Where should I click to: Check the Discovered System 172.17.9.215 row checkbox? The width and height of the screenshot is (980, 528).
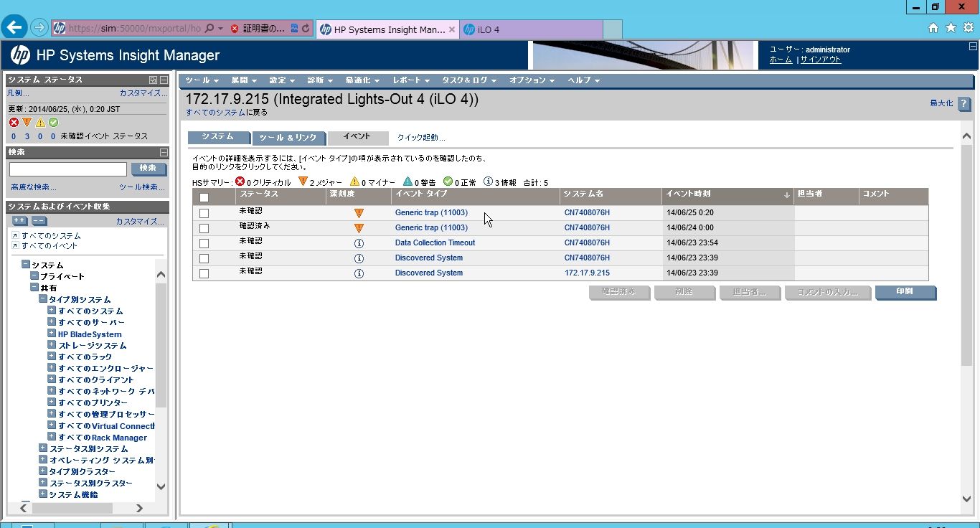click(x=204, y=273)
